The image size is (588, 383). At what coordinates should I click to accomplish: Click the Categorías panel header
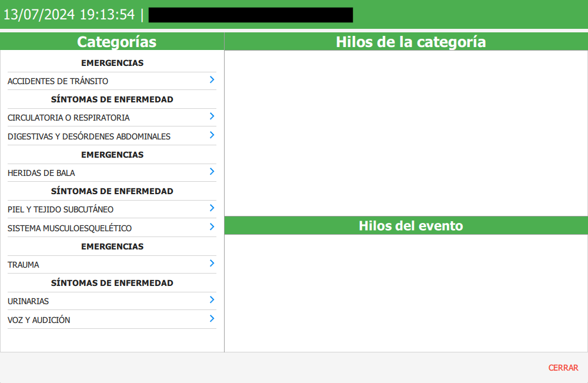[x=117, y=41]
